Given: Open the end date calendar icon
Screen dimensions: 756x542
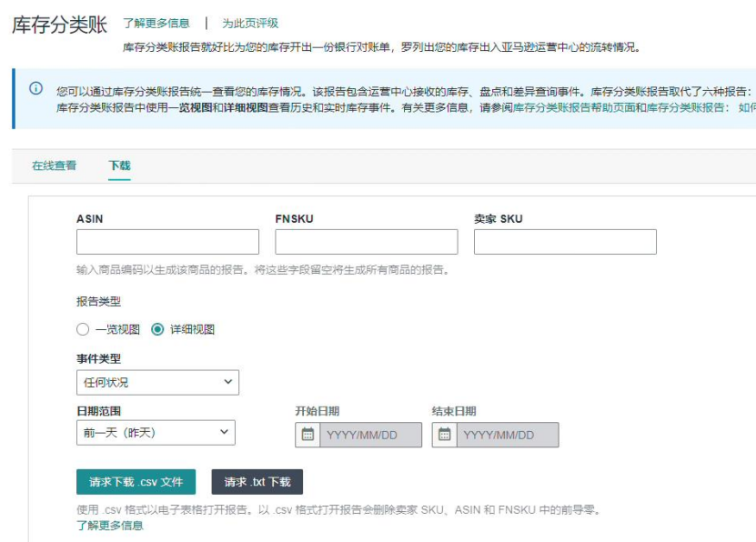Looking at the screenshot, I should click(x=445, y=435).
